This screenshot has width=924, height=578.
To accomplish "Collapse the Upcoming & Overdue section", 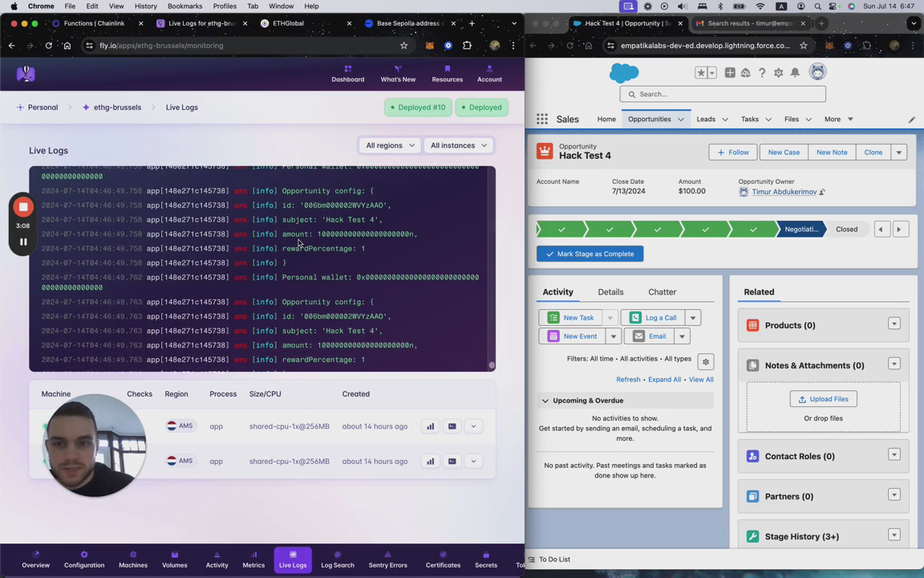I will point(545,401).
